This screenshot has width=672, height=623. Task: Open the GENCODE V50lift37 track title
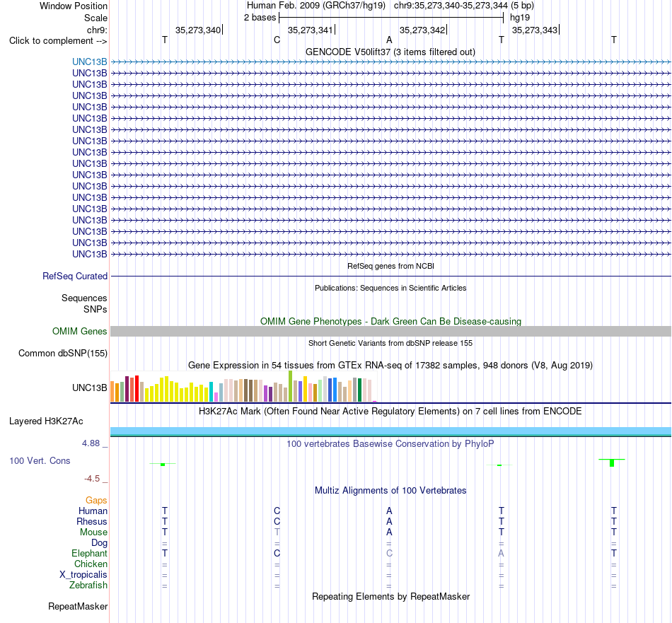(390, 52)
